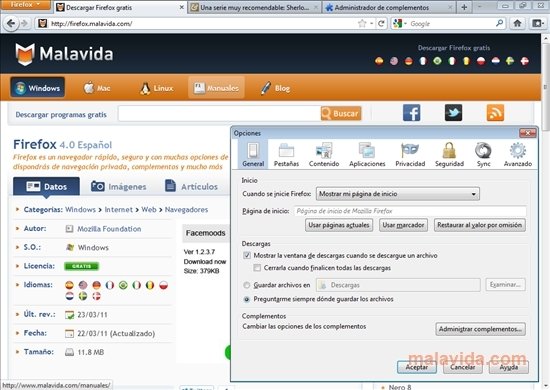The width and height of the screenshot is (550, 390).
Task: Open a new tab with plus button
Action: point(464,7)
